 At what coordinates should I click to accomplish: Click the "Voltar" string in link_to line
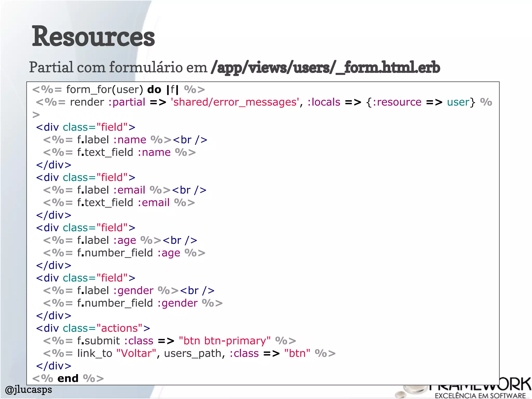coord(136,353)
